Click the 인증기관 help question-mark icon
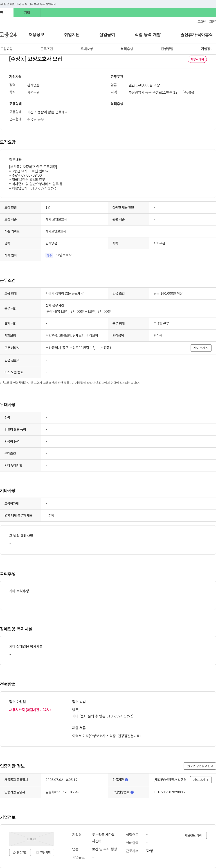This screenshot has width=216, height=868. point(126,780)
